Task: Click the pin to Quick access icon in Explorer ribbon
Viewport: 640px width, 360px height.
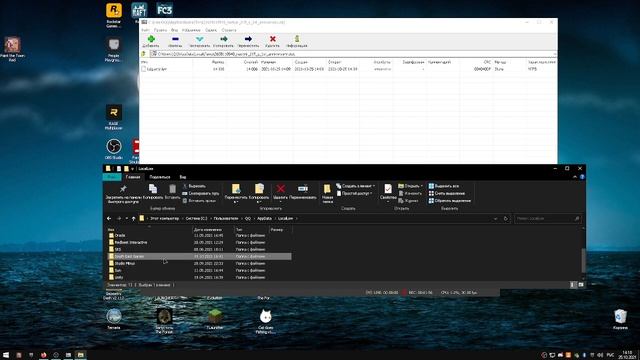Action: pos(123,189)
